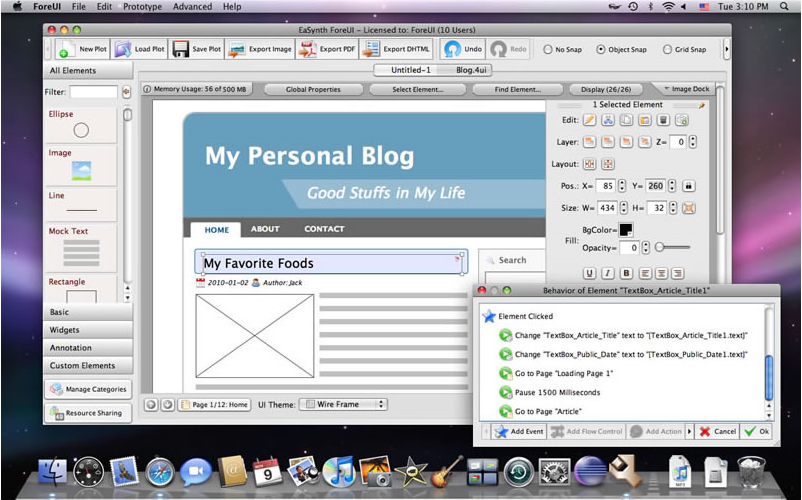Click the pencil edit icon in Edit row
This screenshot has height=500, width=802.
589,120
